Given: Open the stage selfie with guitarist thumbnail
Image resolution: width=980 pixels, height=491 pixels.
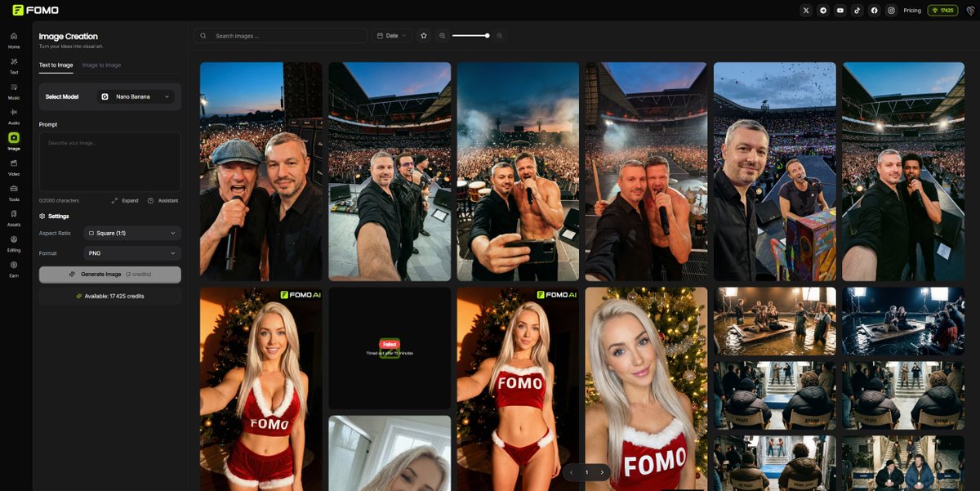Looking at the screenshot, I should pos(390,172).
